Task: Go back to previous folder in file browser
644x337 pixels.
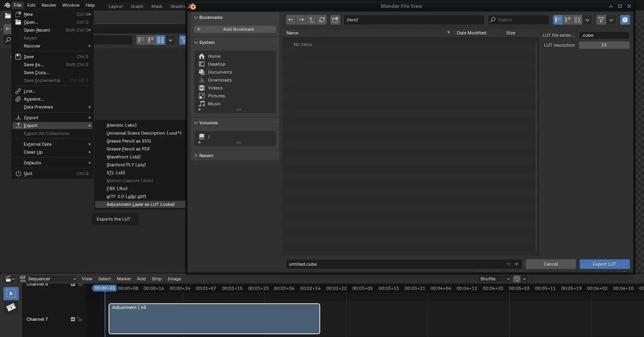Action: pyautogui.click(x=291, y=20)
